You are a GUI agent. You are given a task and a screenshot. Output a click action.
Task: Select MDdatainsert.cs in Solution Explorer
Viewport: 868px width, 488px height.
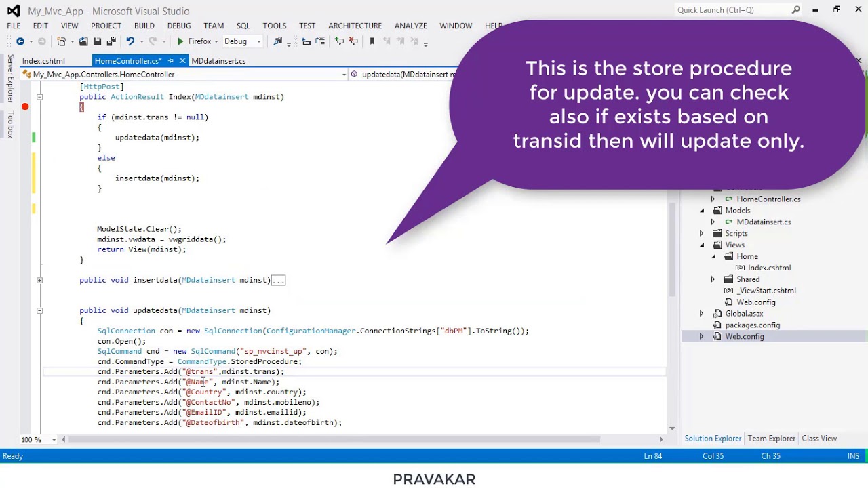tap(764, 222)
